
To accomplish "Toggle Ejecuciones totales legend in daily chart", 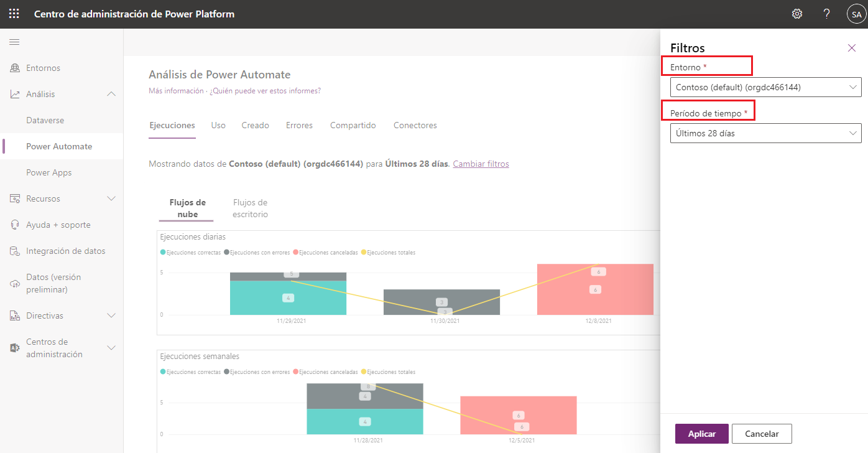I will (388, 253).
